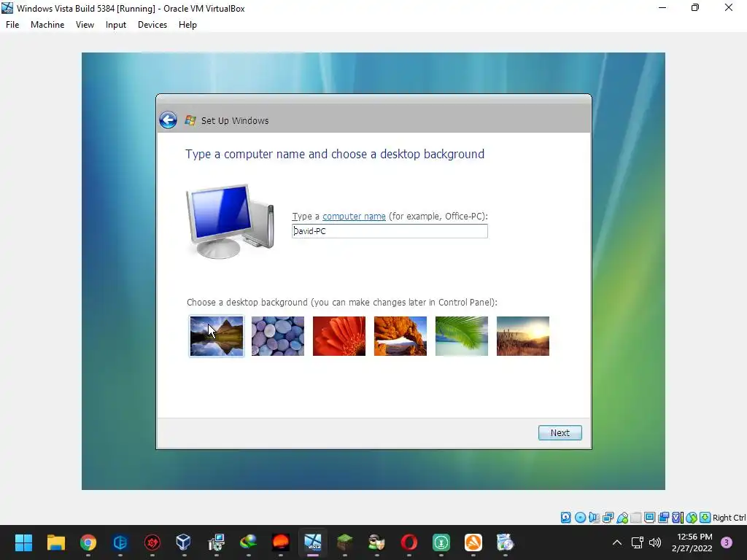Click the mouse integration status icon

692,517
